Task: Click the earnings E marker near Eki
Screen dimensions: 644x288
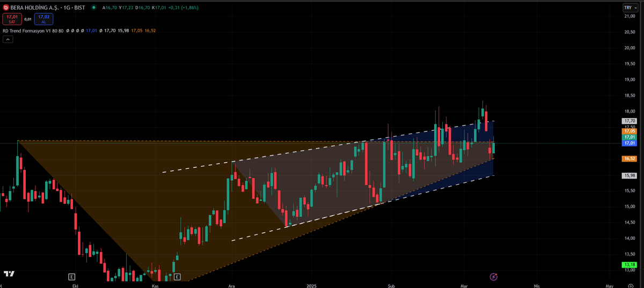Action: (71, 277)
